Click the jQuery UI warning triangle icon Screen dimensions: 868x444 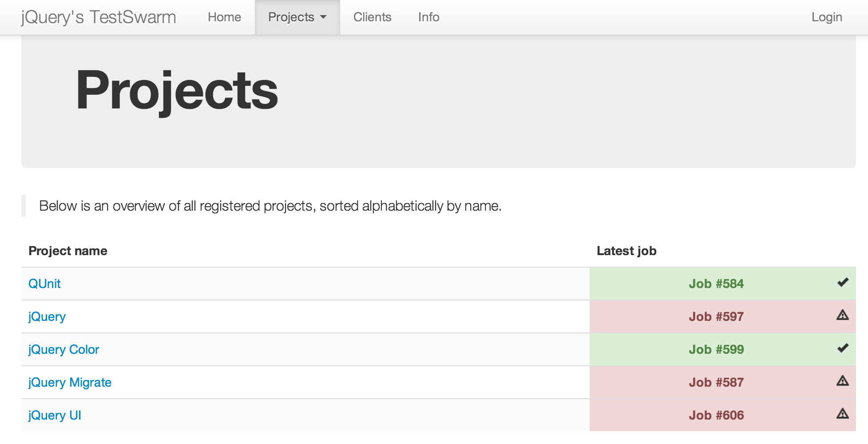click(x=842, y=414)
